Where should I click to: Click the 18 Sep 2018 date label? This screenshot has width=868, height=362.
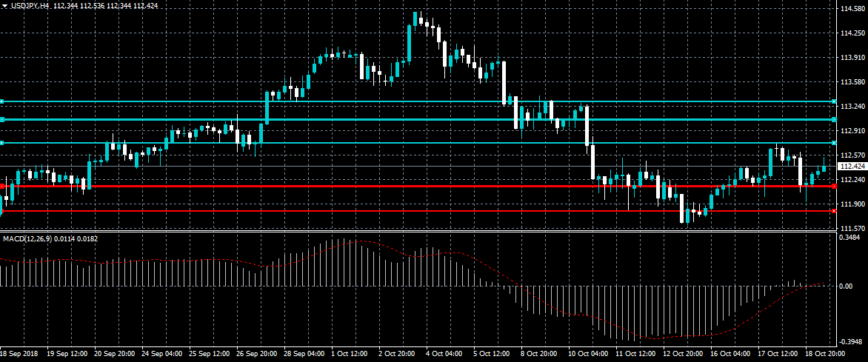[x=19, y=353]
